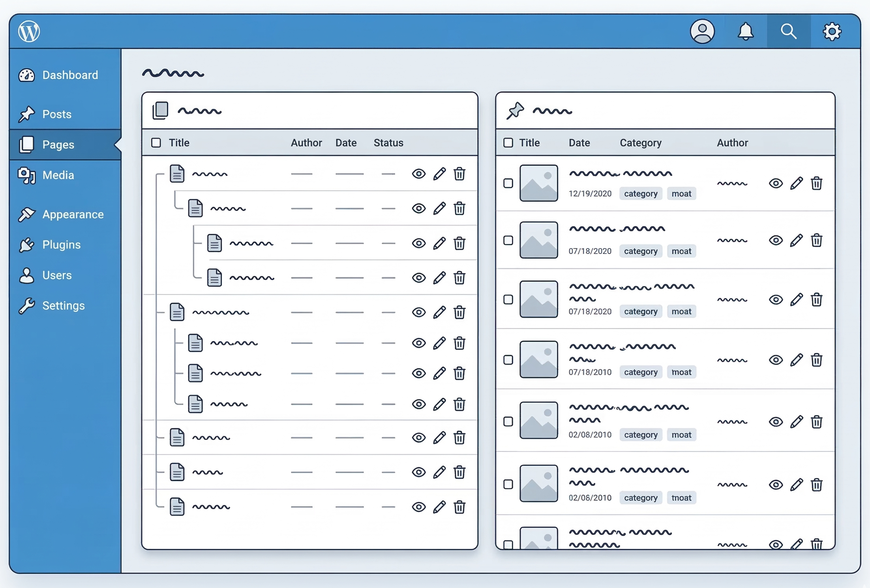Toggle the select-all checkbox in the posts table

pos(508,143)
